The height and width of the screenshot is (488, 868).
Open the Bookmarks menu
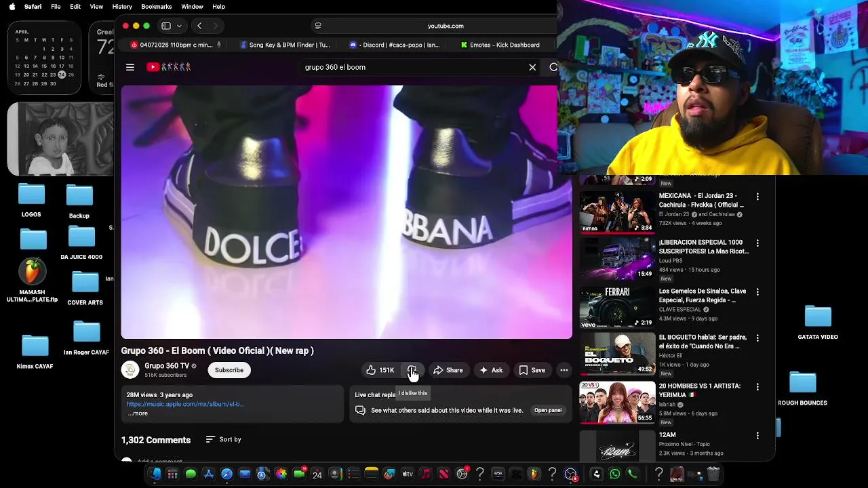pyautogui.click(x=156, y=6)
